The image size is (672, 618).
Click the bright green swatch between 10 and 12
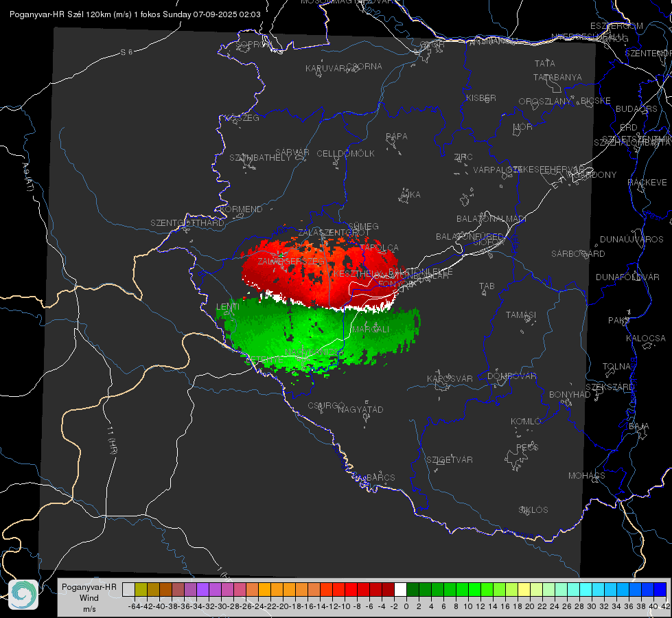pos(474,590)
